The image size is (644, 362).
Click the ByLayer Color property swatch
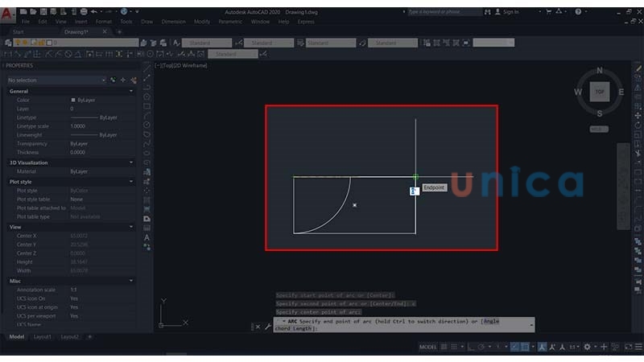pos(73,100)
